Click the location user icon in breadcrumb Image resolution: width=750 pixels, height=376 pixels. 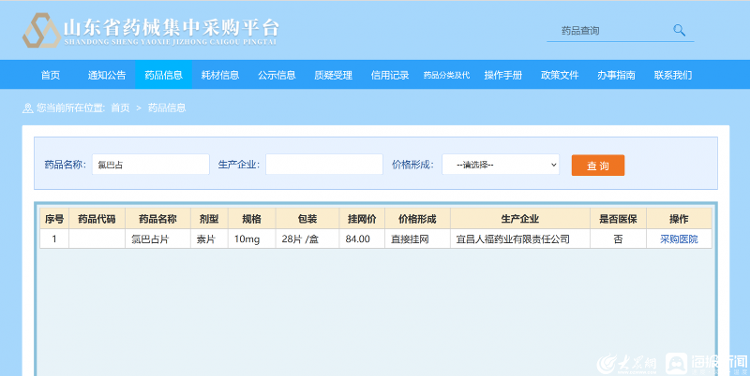(x=28, y=108)
